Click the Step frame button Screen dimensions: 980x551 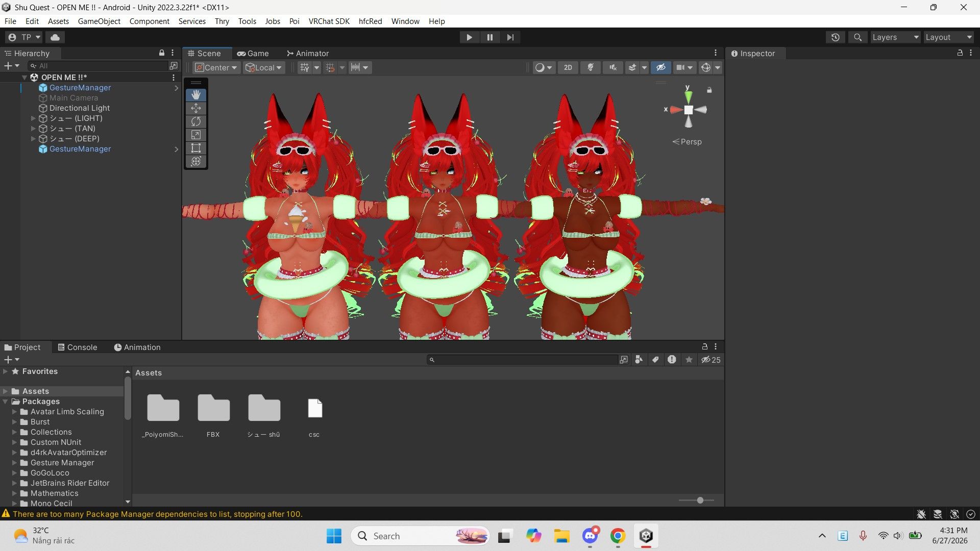(510, 37)
